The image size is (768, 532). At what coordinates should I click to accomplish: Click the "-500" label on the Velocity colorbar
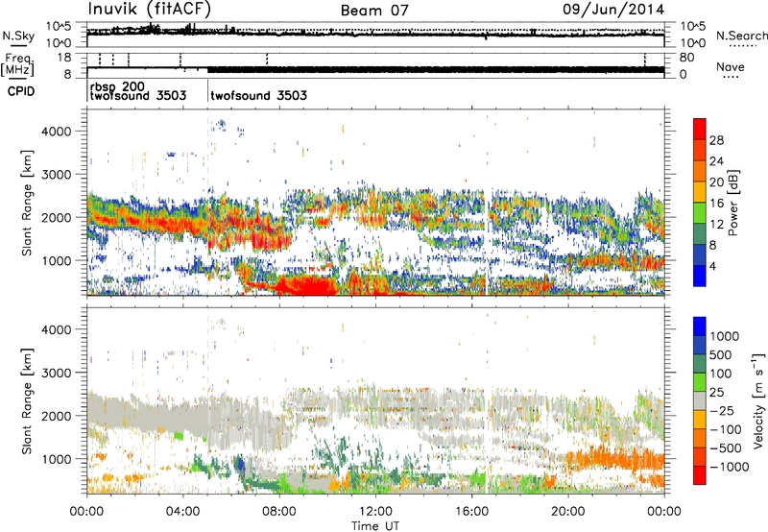point(726,448)
